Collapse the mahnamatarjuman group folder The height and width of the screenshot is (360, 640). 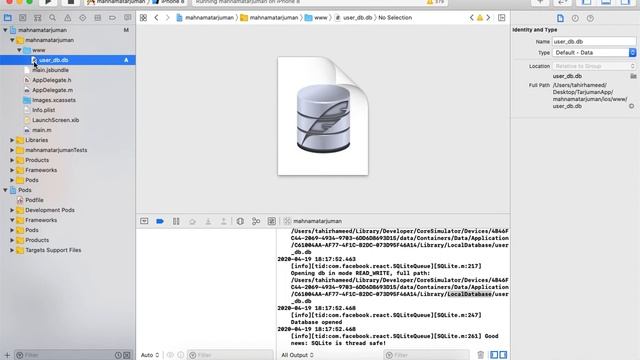tap(12, 40)
